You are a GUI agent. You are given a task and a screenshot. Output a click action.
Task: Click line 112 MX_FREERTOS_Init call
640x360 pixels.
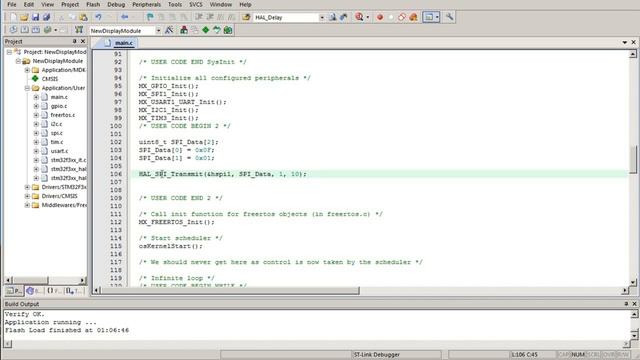coord(176,222)
